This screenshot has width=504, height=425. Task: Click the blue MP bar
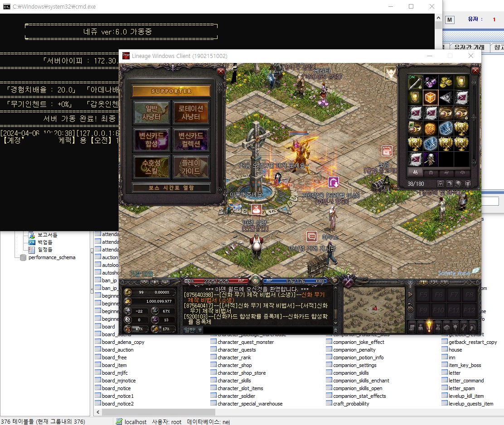tap(295, 281)
